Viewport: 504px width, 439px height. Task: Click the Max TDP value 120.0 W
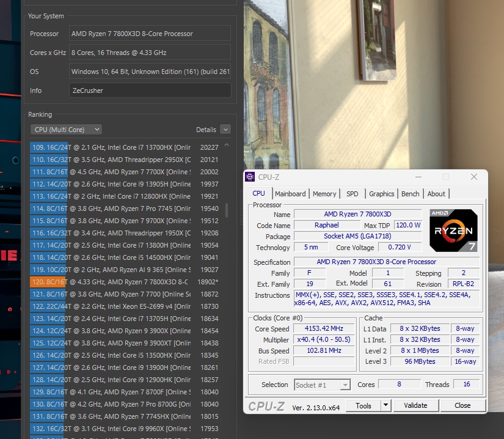tap(408, 225)
